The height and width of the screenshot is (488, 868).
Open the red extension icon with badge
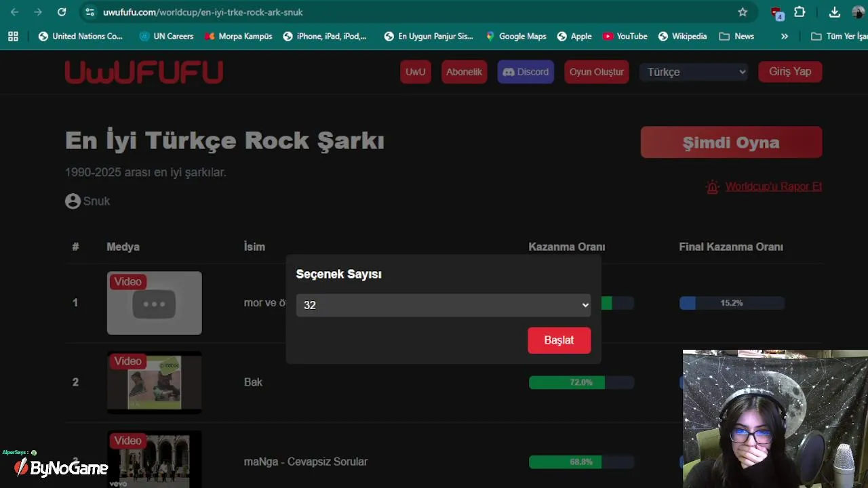point(777,13)
